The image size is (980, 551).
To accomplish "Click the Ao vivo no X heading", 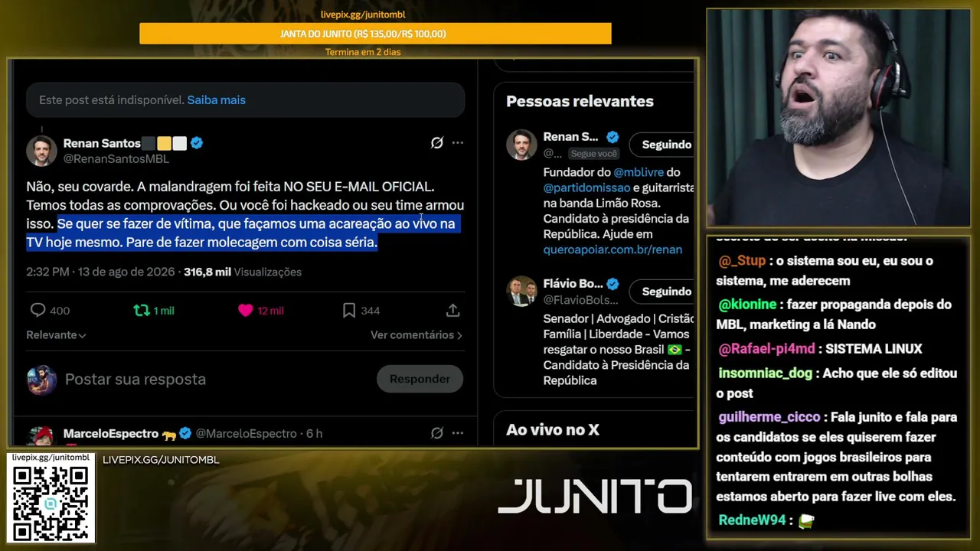I will coord(553,430).
